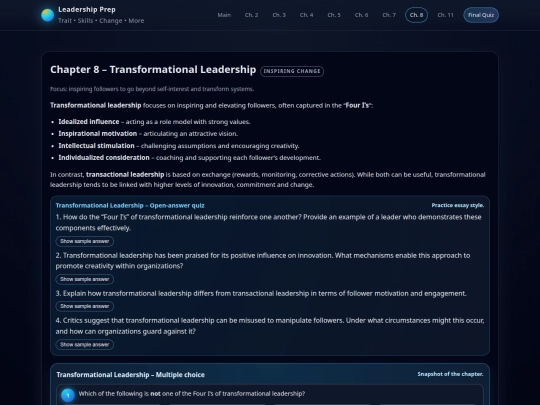Click the Multiple choice section heading

[131, 375]
